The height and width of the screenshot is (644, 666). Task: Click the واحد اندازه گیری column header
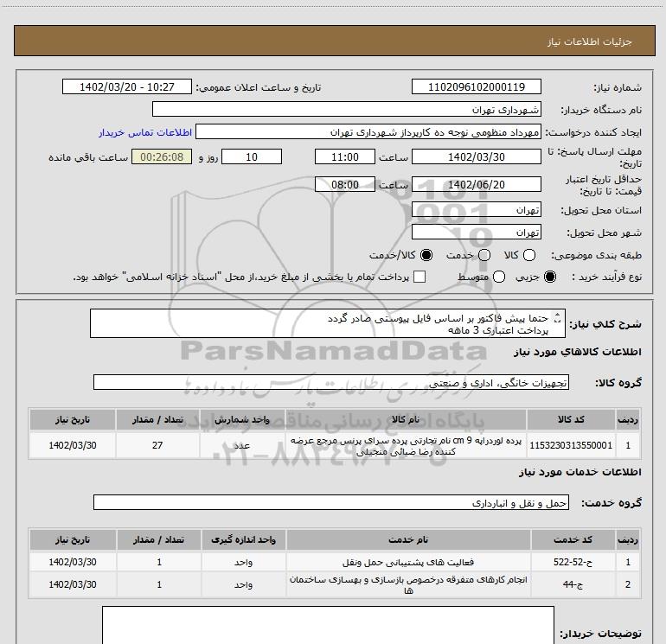click(x=243, y=539)
